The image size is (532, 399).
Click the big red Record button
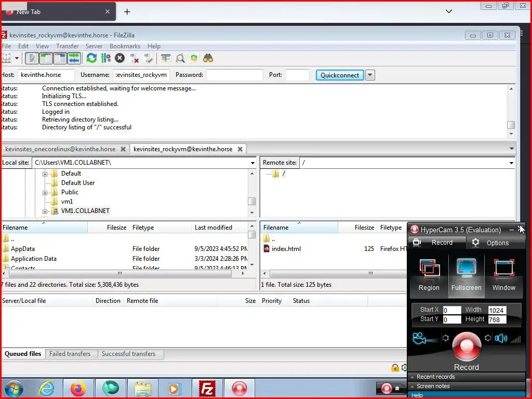(x=467, y=347)
